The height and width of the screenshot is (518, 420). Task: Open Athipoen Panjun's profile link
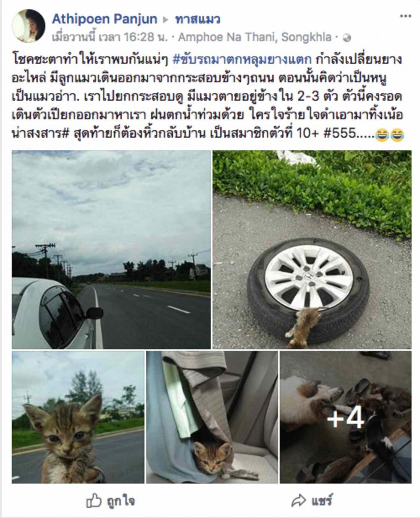coord(105,19)
